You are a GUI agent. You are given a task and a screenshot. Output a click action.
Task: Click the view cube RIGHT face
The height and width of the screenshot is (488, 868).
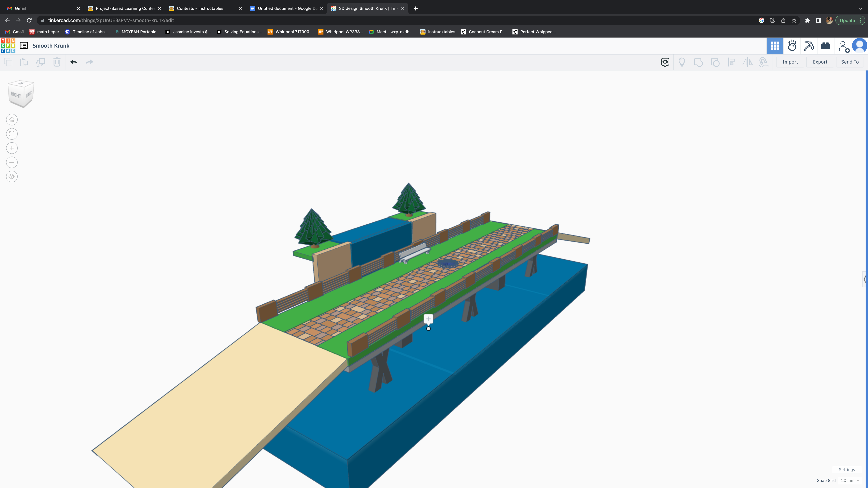(16, 95)
